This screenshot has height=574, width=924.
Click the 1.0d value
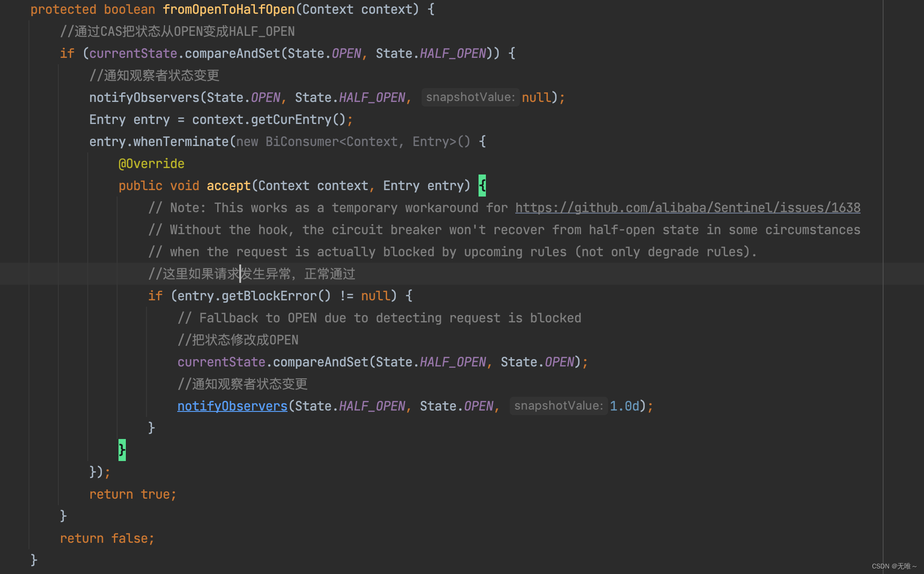624,406
